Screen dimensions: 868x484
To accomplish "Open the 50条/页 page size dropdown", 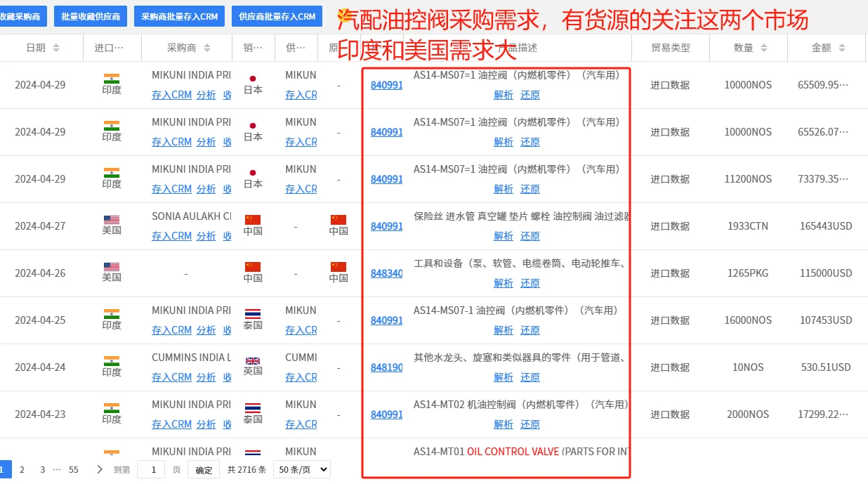I will (x=301, y=469).
